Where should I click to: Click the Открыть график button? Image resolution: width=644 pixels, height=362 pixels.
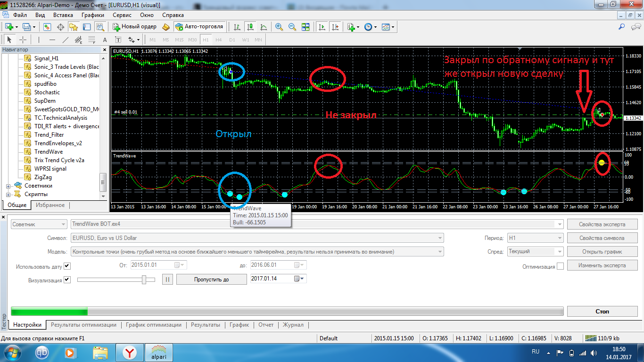(x=602, y=252)
